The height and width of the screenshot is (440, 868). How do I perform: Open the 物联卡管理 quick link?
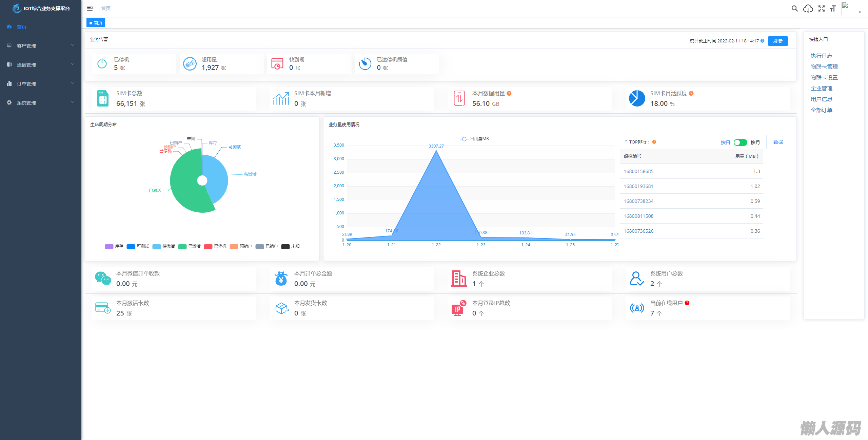pos(824,66)
